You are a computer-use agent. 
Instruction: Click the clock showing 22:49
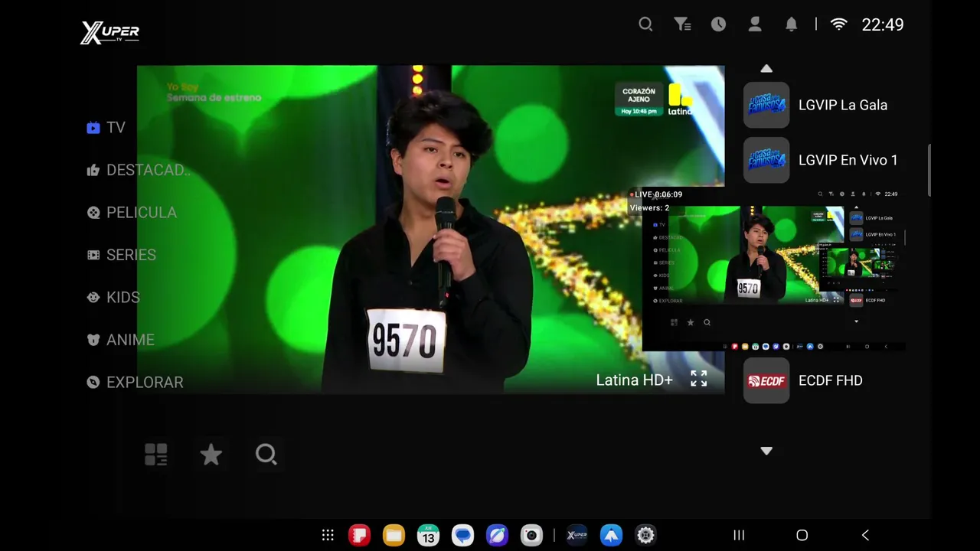(x=883, y=24)
